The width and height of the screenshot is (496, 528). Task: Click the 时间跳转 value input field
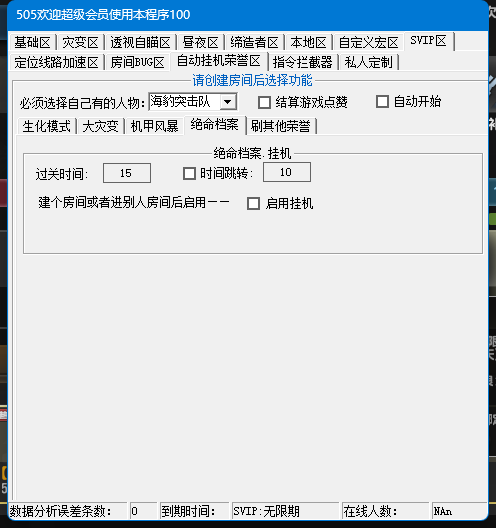287,172
